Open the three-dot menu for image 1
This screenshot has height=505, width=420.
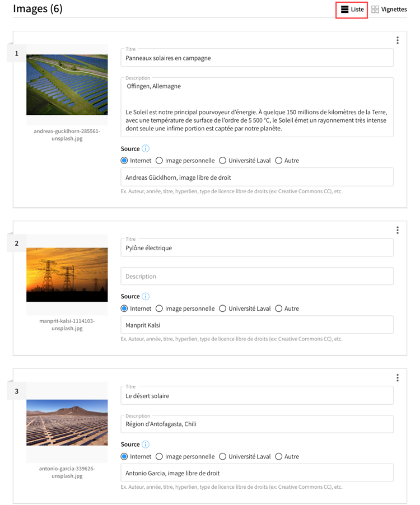[x=398, y=40]
